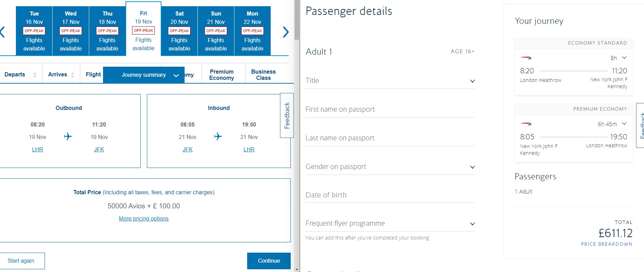Open More pricing options

point(143,218)
